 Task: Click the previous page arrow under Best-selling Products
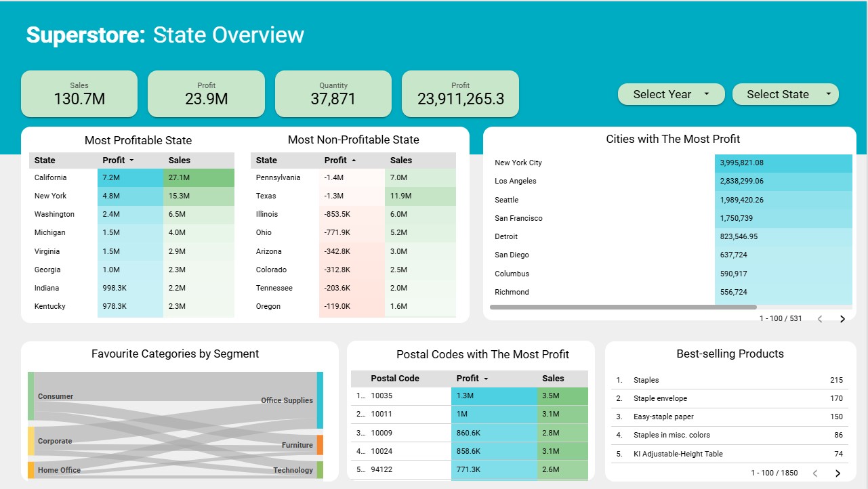[x=814, y=473]
